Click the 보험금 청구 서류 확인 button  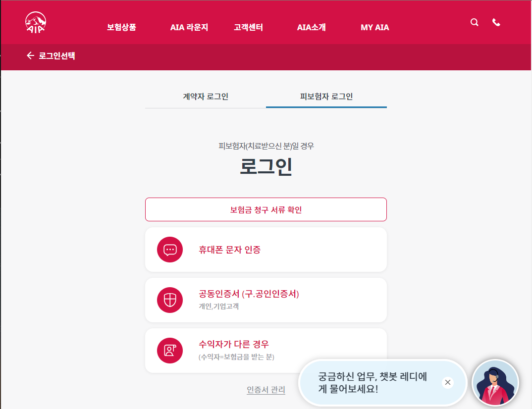point(266,209)
